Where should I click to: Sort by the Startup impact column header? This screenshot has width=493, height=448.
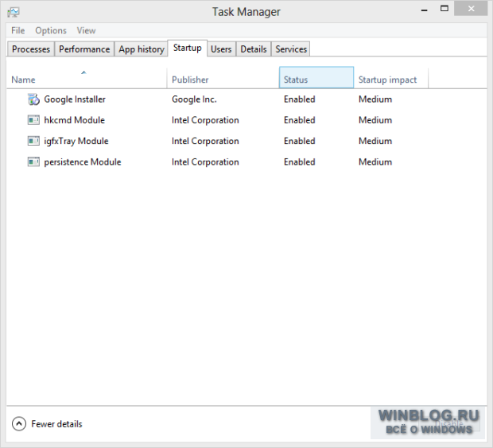click(390, 78)
